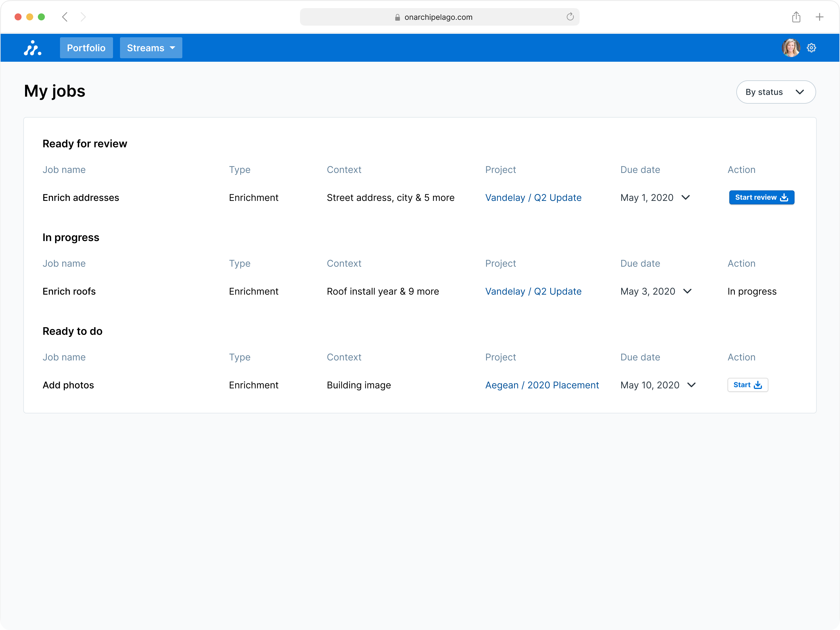Reload the page using refresh icon
Image resolution: width=840 pixels, height=630 pixels.
570,17
